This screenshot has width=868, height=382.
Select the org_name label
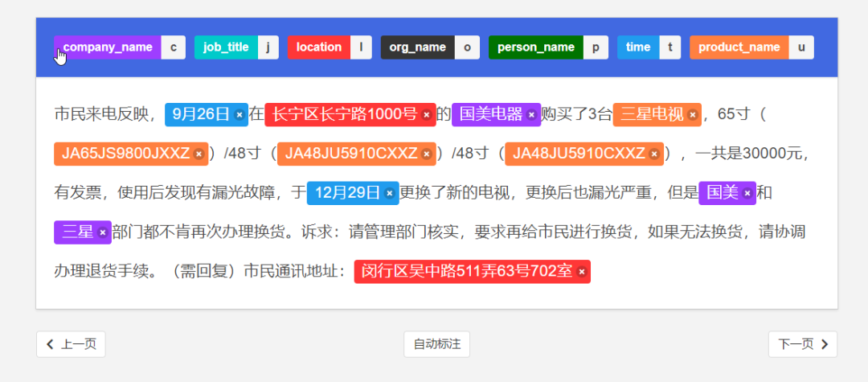tap(417, 47)
